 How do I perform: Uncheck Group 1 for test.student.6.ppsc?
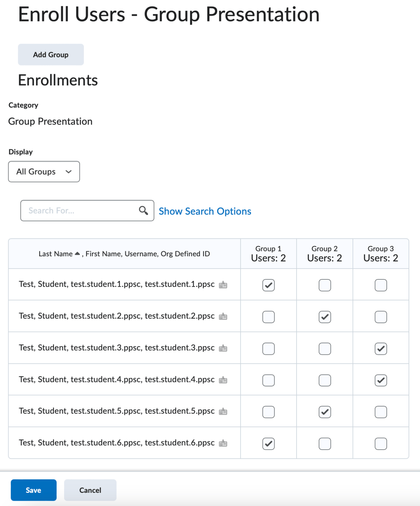click(269, 444)
